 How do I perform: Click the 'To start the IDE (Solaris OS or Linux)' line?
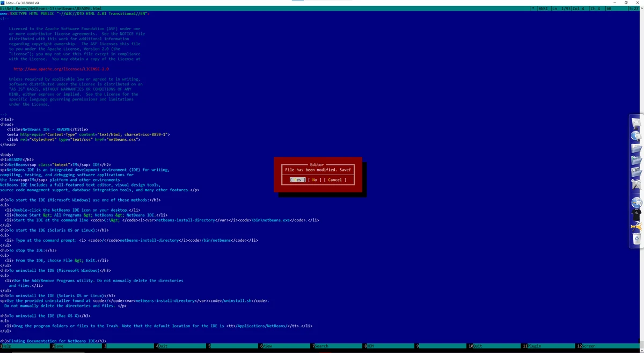55,229
